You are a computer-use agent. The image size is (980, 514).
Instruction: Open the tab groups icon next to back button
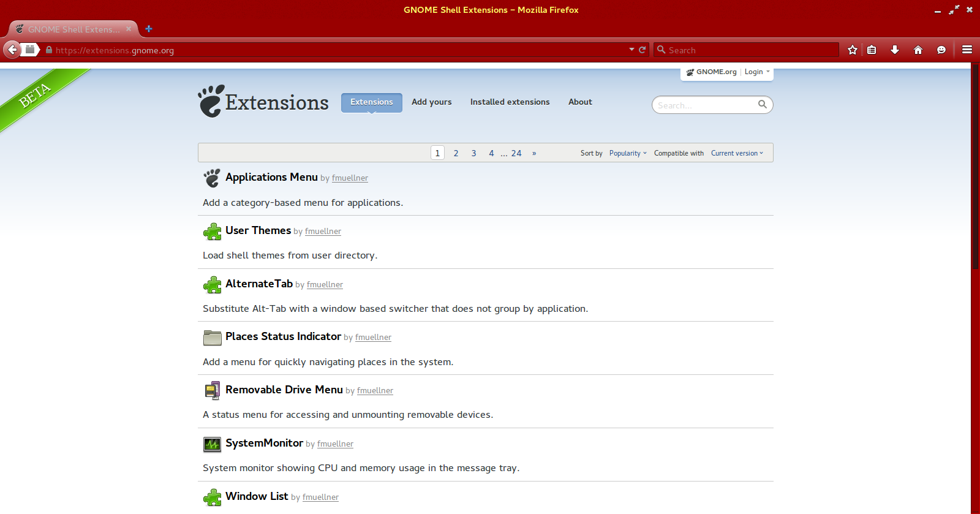(30, 50)
